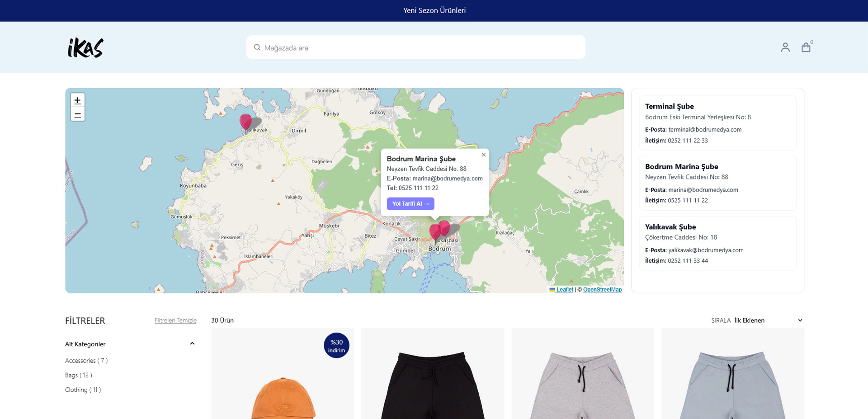This screenshot has width=868, height=419.
Task: Filter by Bags category
Action: click(x=78, y=375)
